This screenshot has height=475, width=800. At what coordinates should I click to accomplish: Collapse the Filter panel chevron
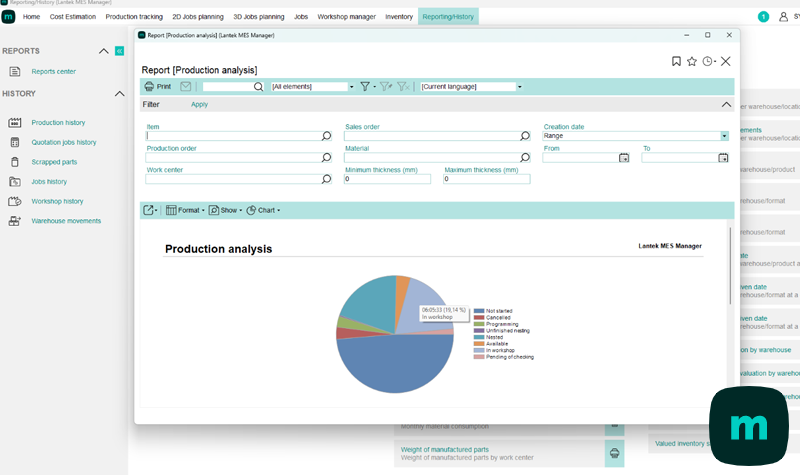pyautogui.click(x=726, y=105)
